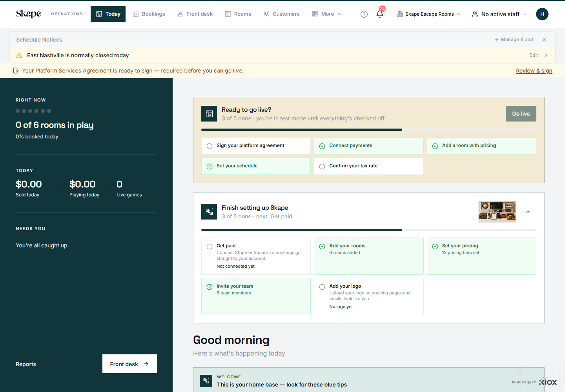
Task: Click the Get paid setup card
Action: (x=256, y=256)
